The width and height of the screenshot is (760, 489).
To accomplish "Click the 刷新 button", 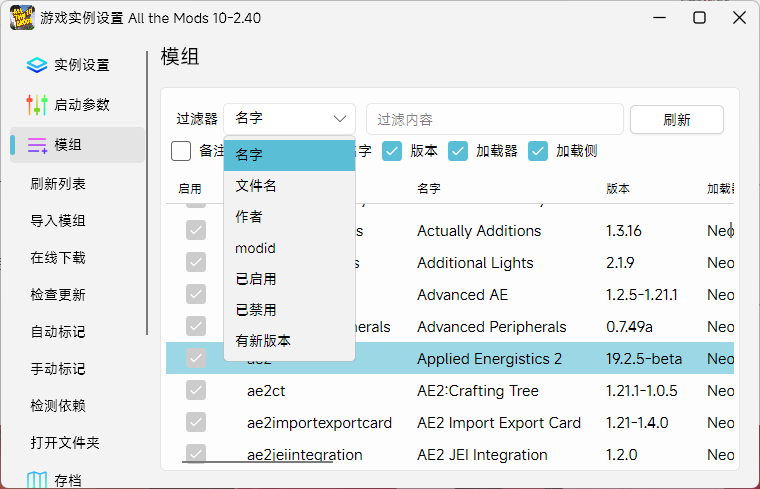I will (x=676, y=120).
